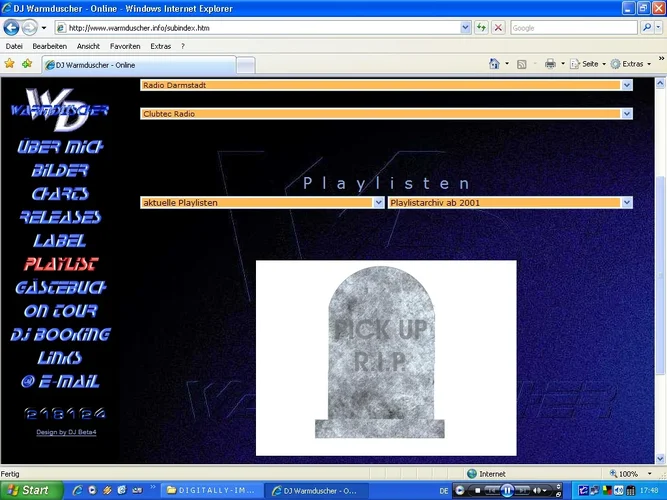Click the page scrollbar down arrow
The width and height of the screenshot is (667, 500).
pos(660,459)
